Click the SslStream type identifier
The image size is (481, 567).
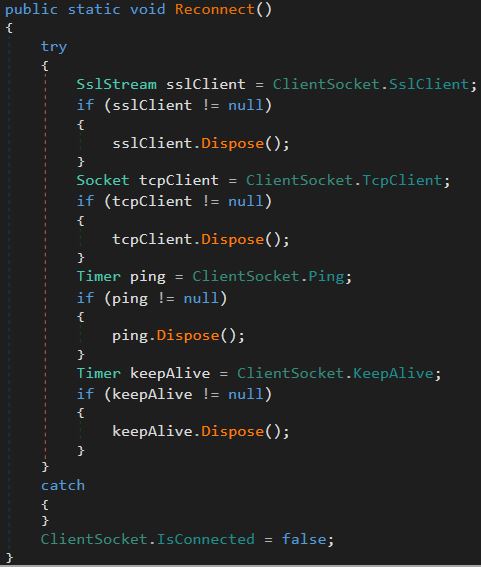[116, 84]
